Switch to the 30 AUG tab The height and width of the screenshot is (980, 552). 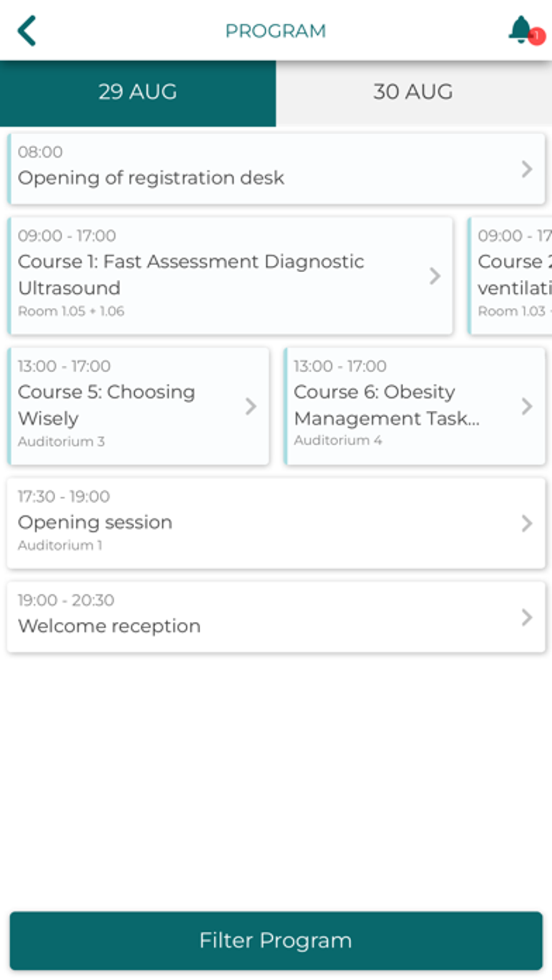click(413, 93)
